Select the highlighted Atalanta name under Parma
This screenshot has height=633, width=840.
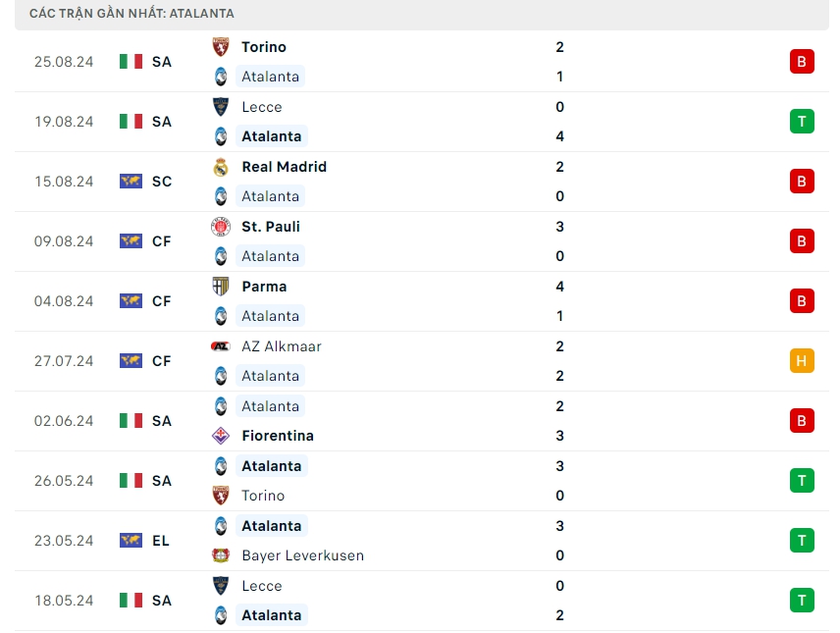pos(271,316)
